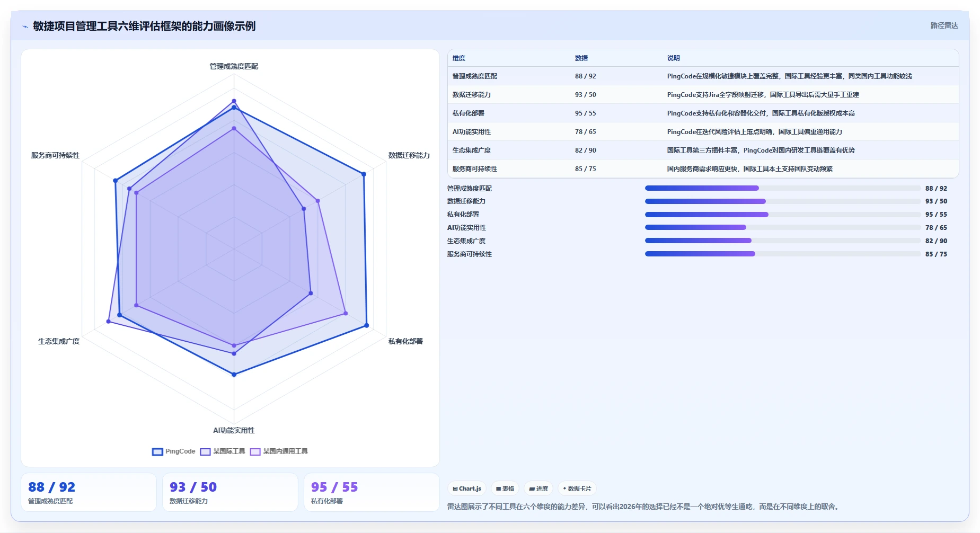
Task: Click PingCode data point on 数据迁移能力 axis
Action: (x=364, y=174)
